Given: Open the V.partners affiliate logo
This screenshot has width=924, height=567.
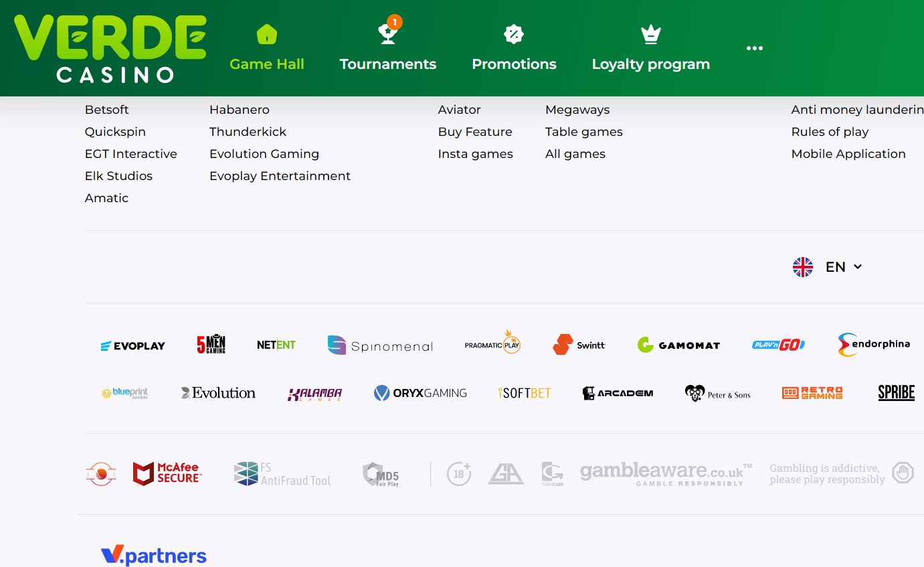Looking at the screenshot, I should [153, 555].
